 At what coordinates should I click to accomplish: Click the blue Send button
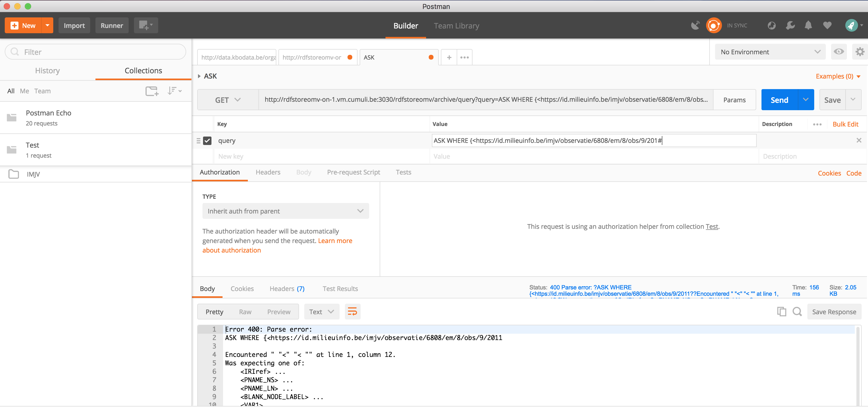(x=779, y=100)
